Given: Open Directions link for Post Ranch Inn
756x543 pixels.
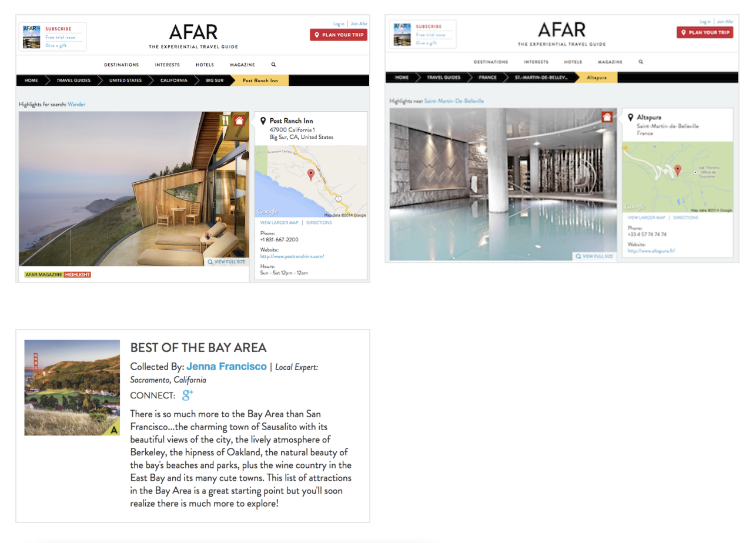Looking at the screenshot, I should pyautogui.click(x=319, y=223).
